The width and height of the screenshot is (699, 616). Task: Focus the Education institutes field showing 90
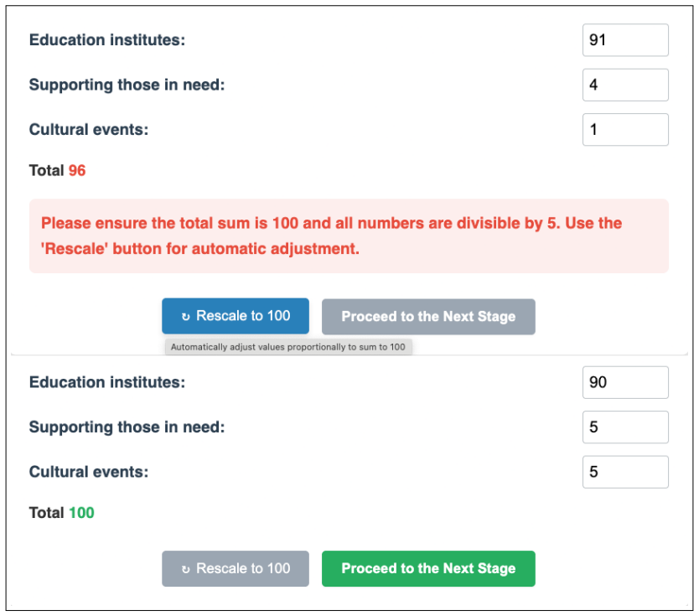625,382
